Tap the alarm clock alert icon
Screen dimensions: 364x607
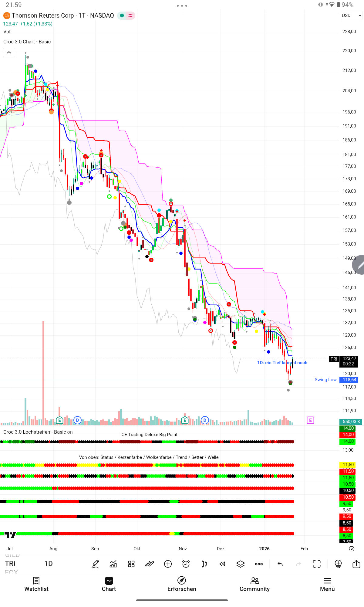[x=186, y=564]
